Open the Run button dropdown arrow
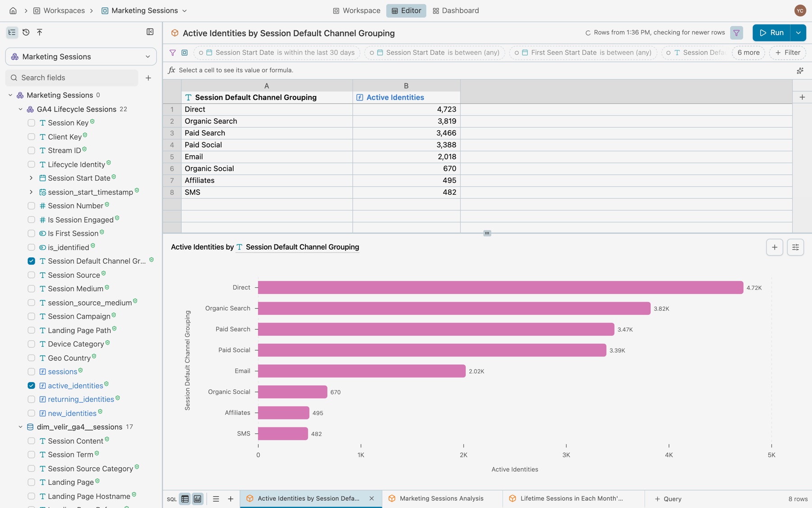This screenshot has width=812, height=508. tap(798, 33)
